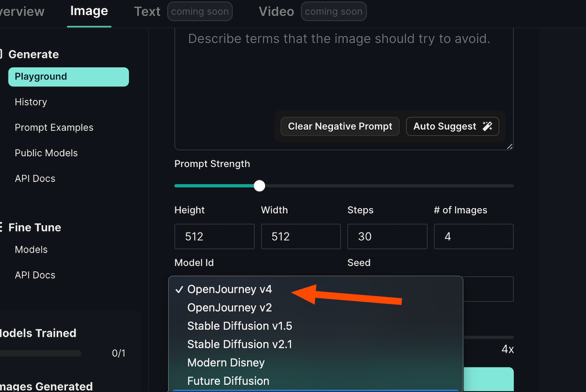The height and width of the screenshot is (392, 586).
Task: Open API Docs under Generate
Action: click(35, 178)
